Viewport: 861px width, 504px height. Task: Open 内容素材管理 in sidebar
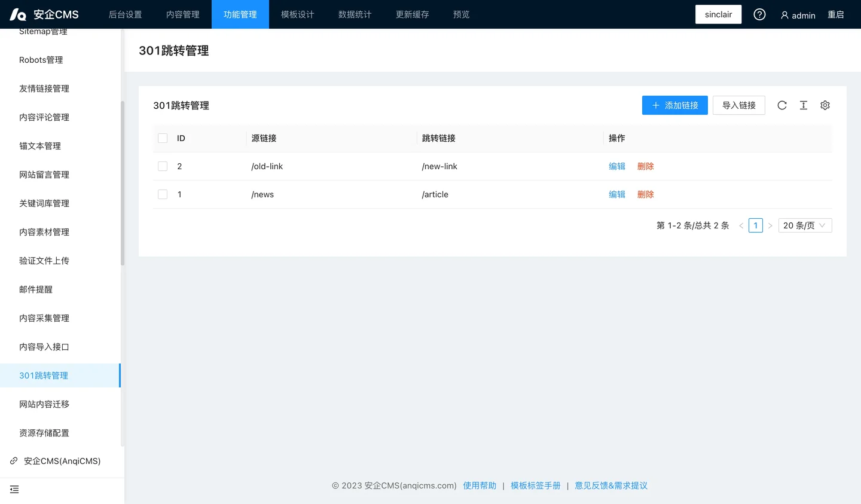(60, 232)
